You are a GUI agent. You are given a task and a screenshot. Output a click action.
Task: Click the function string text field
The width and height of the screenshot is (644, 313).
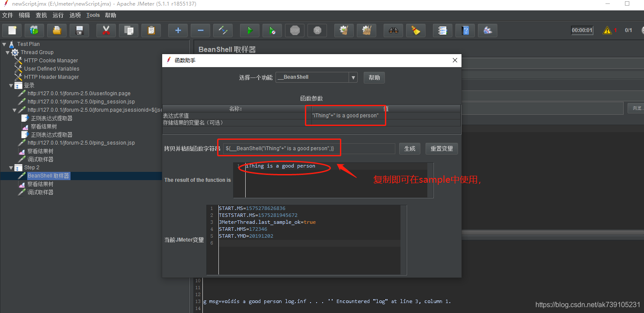click(309, 148)
